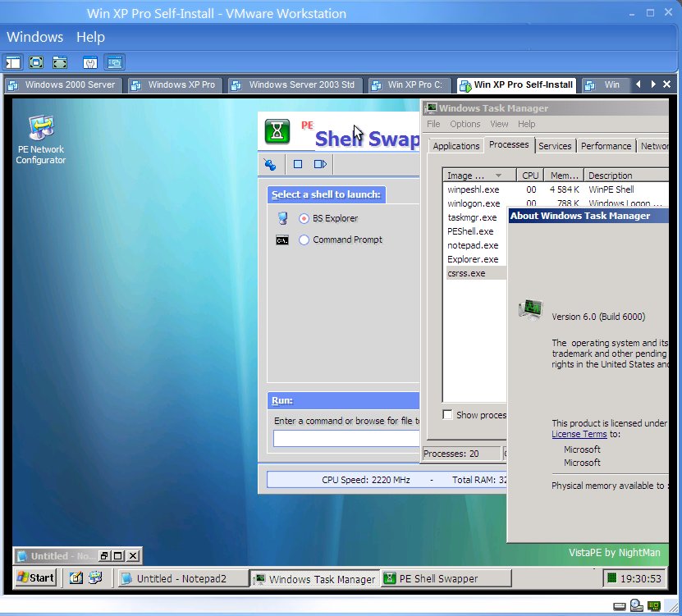The image size is (682, 616).
Task: Switch to Applications tab in Task Manager
Action: pyautogui.click(x=455, y=146)
